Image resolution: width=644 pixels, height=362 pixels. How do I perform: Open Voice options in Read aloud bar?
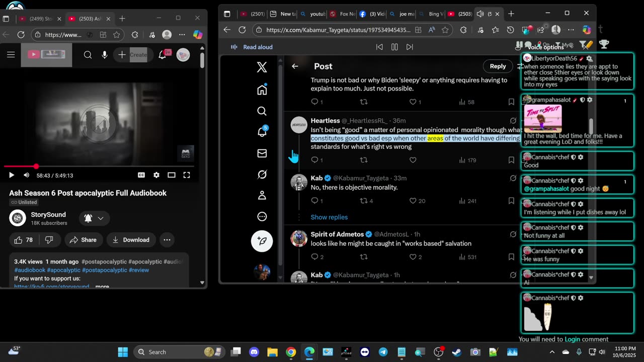pos(546,47)
